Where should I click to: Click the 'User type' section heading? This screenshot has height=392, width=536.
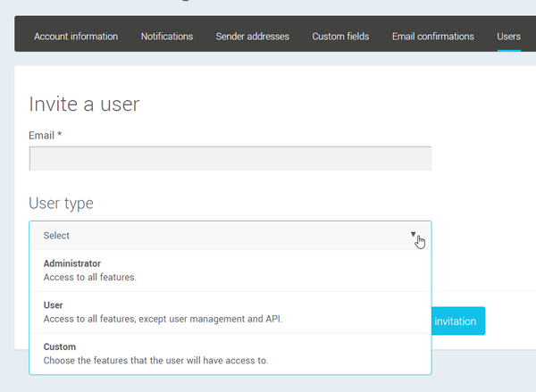61,204
